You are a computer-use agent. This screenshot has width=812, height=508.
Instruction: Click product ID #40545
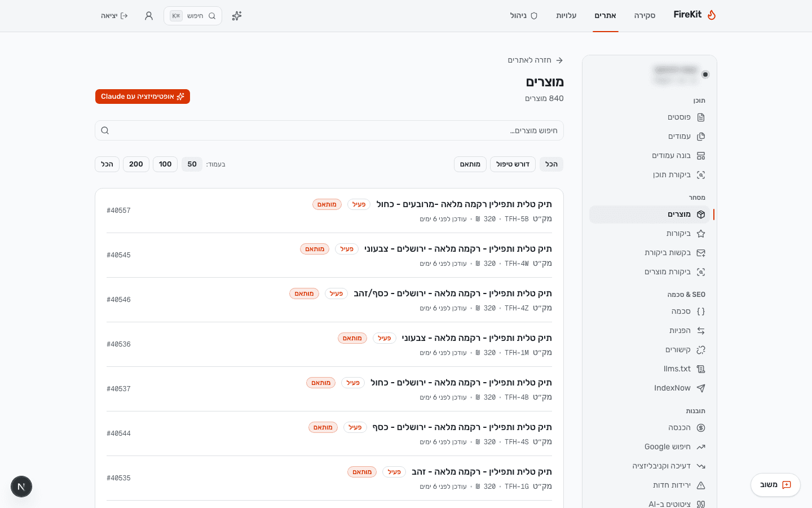118,255
